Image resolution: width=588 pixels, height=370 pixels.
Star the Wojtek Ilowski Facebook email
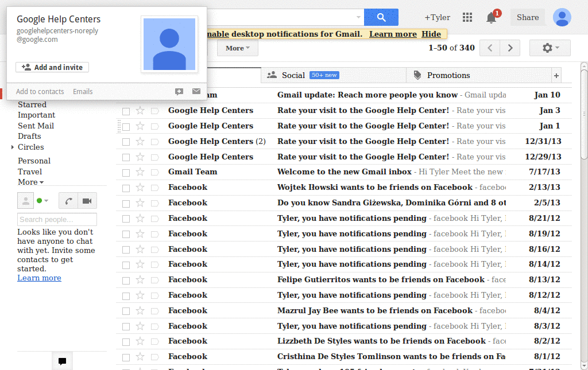click(x=140, y=187)
